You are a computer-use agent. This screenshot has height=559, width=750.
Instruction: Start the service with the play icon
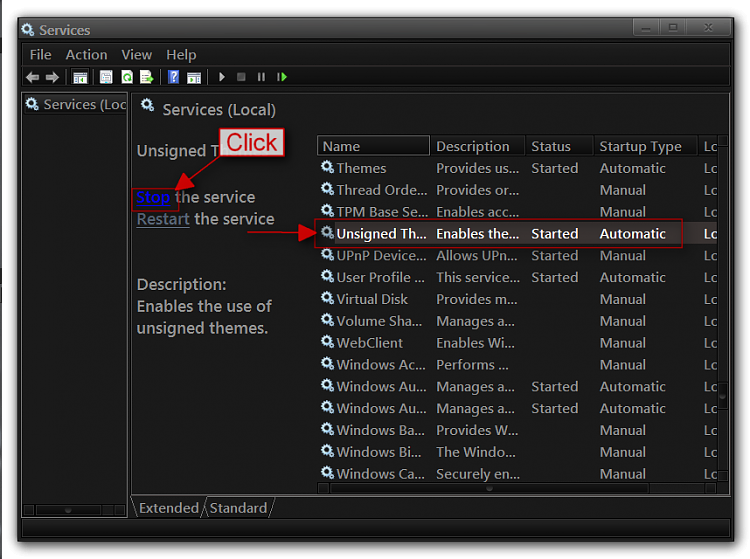pyautogui.click(x=221, y=77)
